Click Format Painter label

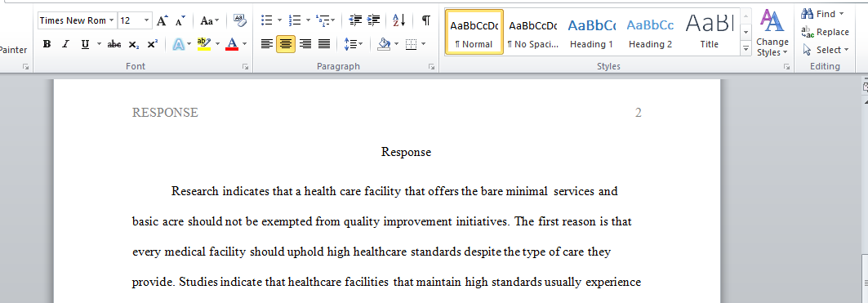[14, 50]
